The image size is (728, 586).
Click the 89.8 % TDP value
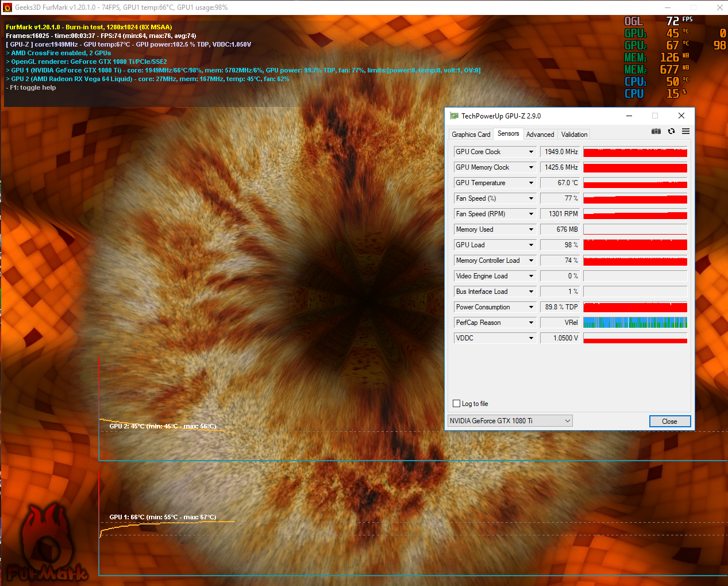click(x=560, y=307)
